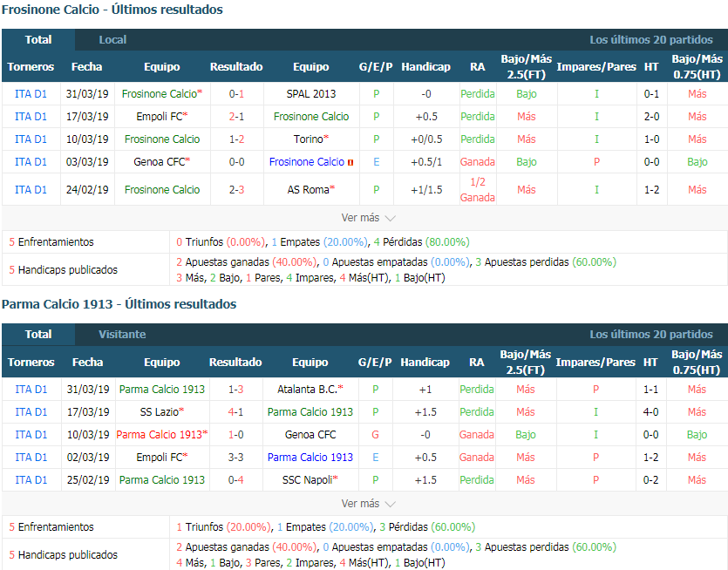Click Genoa CFC in the Frosinone Calcio table
The image size is (728, 570).
(x=160, y=162)
